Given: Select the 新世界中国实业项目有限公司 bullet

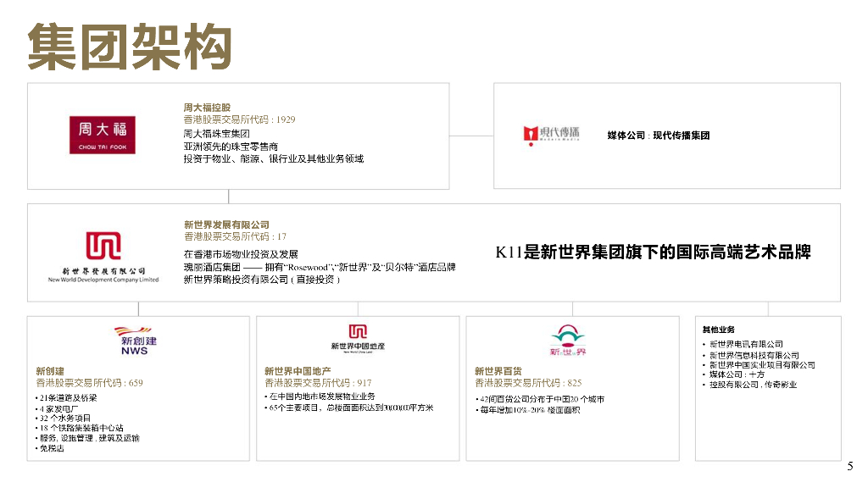Looking at the screenshot, I should click(x=759, y=365).
